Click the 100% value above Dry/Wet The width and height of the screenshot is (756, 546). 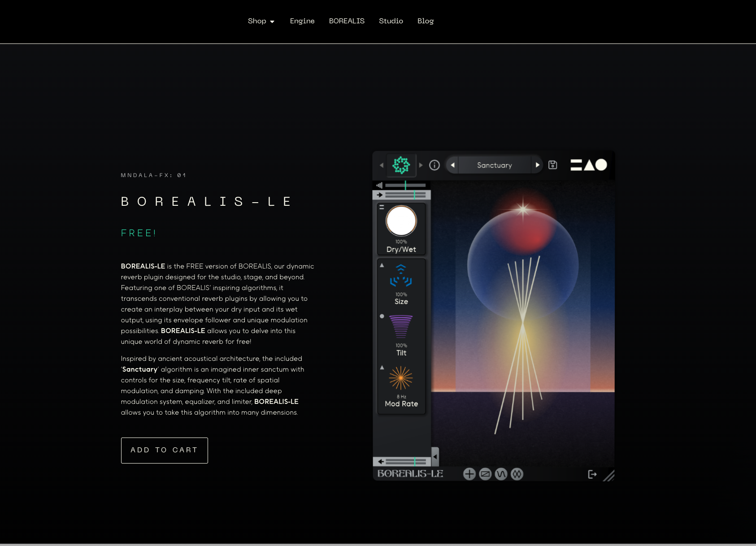click(401, 242)
